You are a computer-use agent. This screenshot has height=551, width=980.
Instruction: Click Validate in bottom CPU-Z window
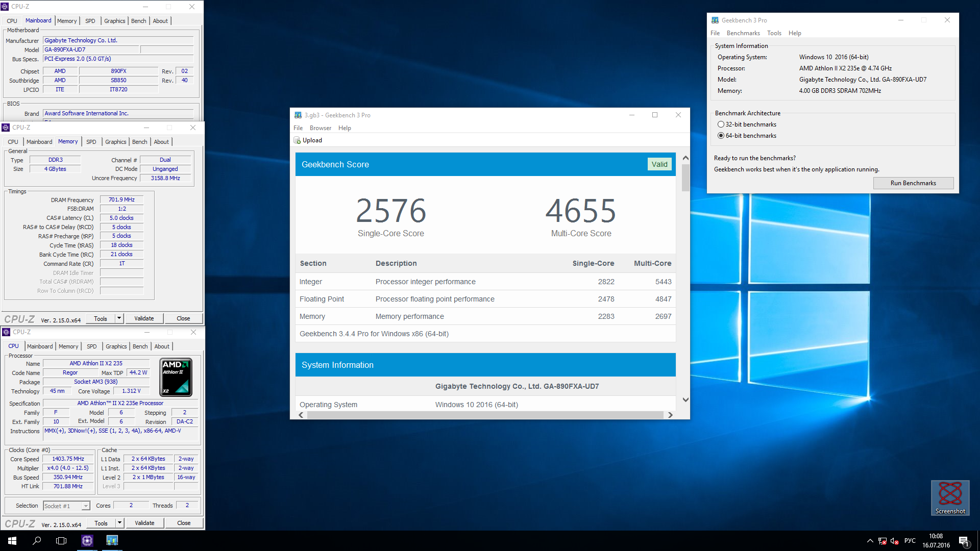point(144,523)
